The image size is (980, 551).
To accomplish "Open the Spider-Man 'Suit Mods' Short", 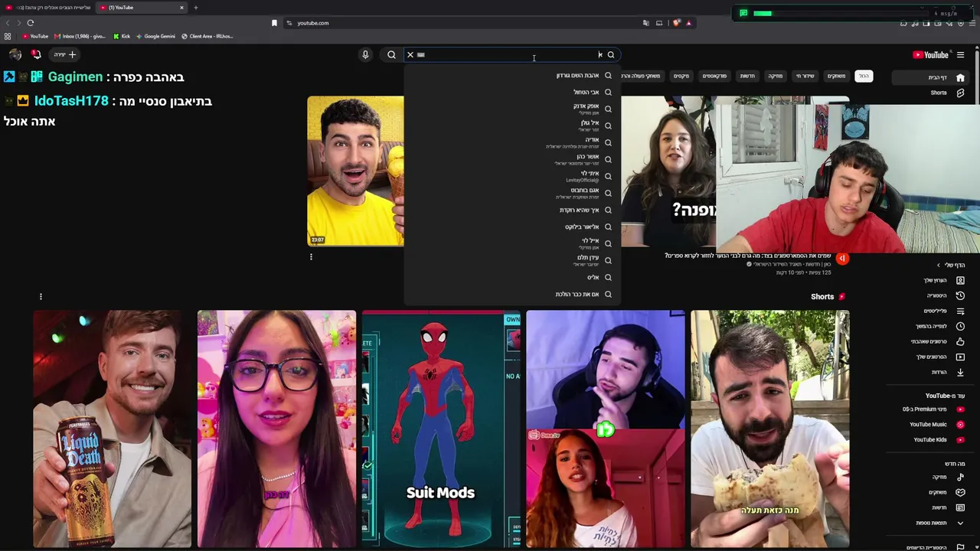I will click(441, 429).
